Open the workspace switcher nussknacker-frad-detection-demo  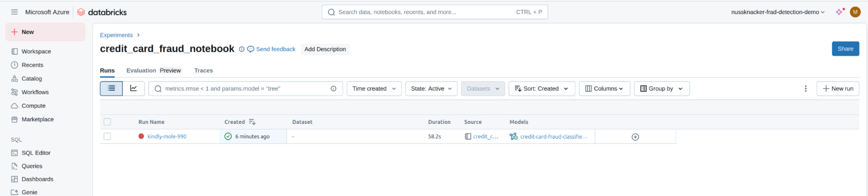tap(778, 12)
